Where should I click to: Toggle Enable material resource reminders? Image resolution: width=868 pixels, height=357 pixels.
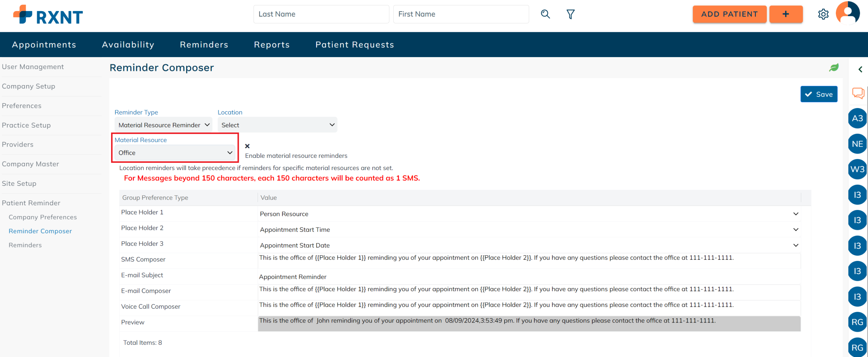(x=248, y=146)
